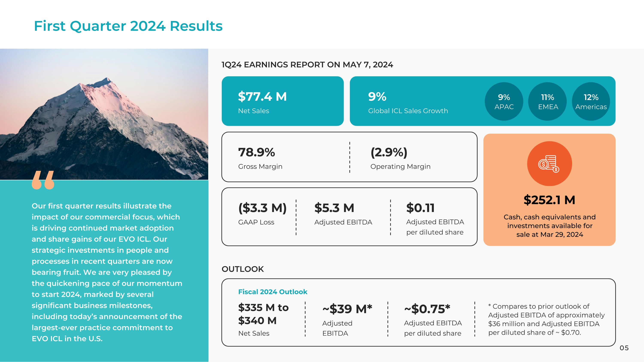Select the $252.1 M cash amount
Screen dimensions: 644x362
pyautogui.click(x=549, y=200)
